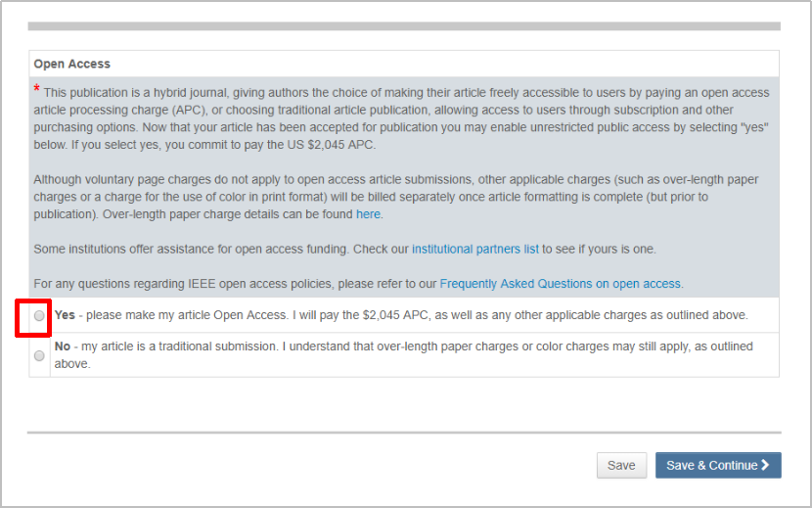Click the divider line above the Save buttons
The image size is (812, 508).
coord(403,432)
